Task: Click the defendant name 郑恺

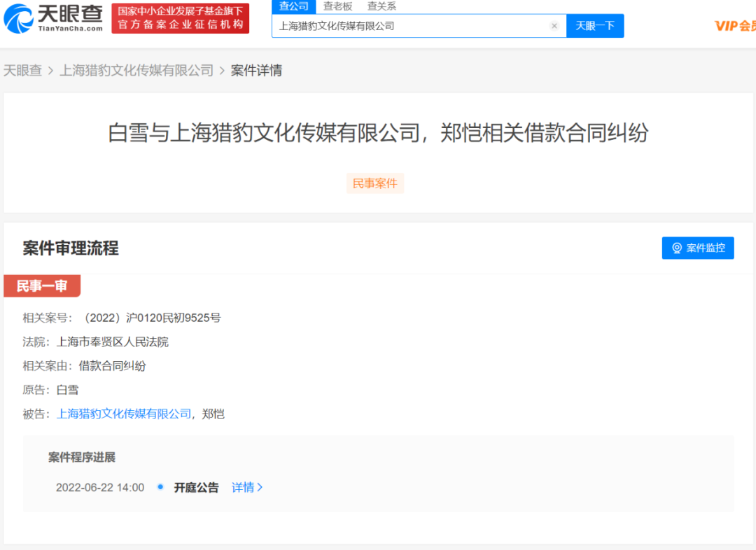Action: 213,414
